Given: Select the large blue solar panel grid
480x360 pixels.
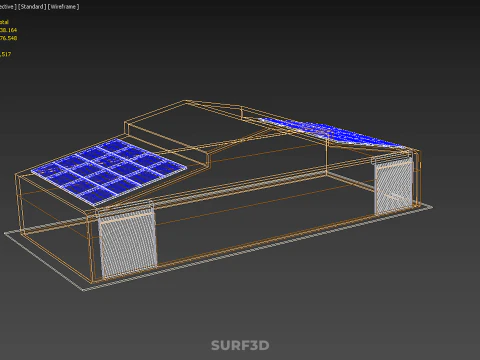Looking at the screenshot, I should [x=109, y=171].
